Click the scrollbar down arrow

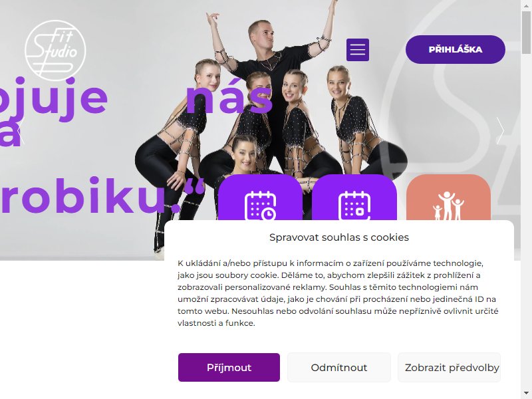526,394
